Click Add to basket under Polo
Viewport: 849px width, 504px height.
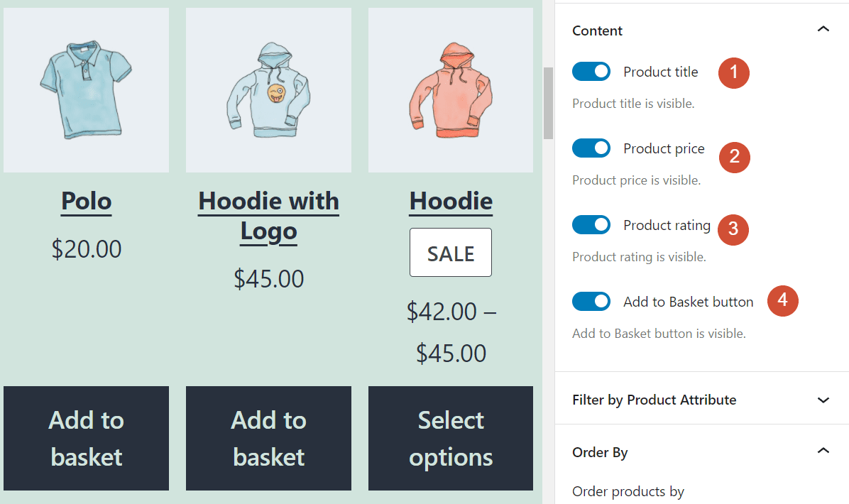coord(86,439)
